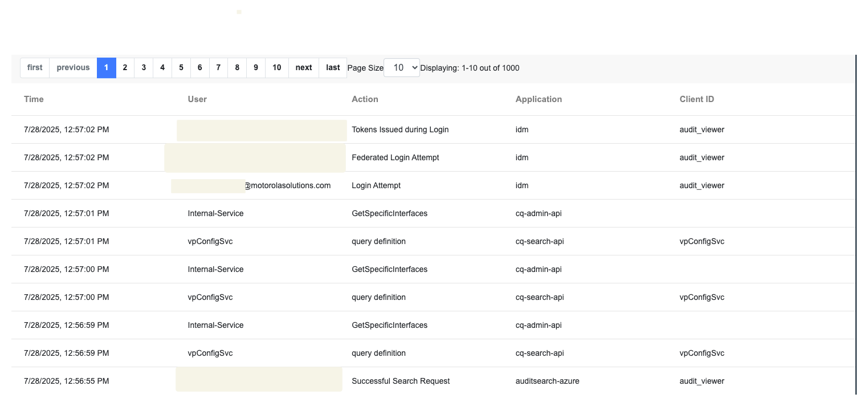Click cq-admin-api in the 12:57:01 PM row

click(x=539, y=213)
